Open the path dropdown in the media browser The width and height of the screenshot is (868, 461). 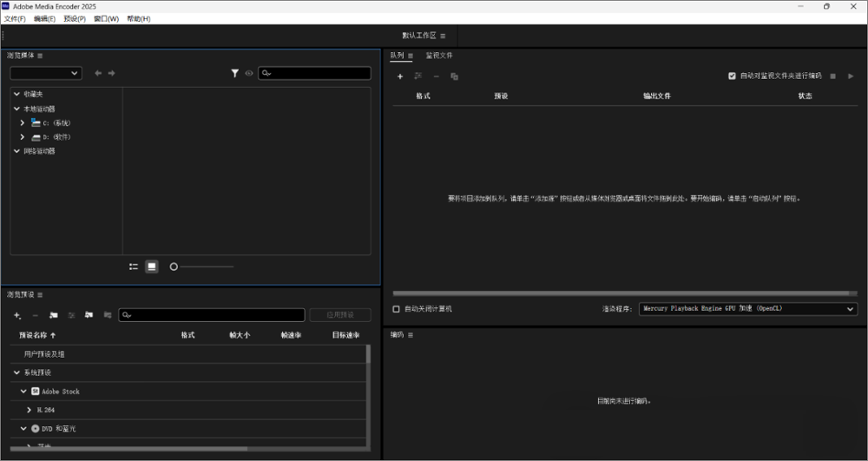(46, 73)
